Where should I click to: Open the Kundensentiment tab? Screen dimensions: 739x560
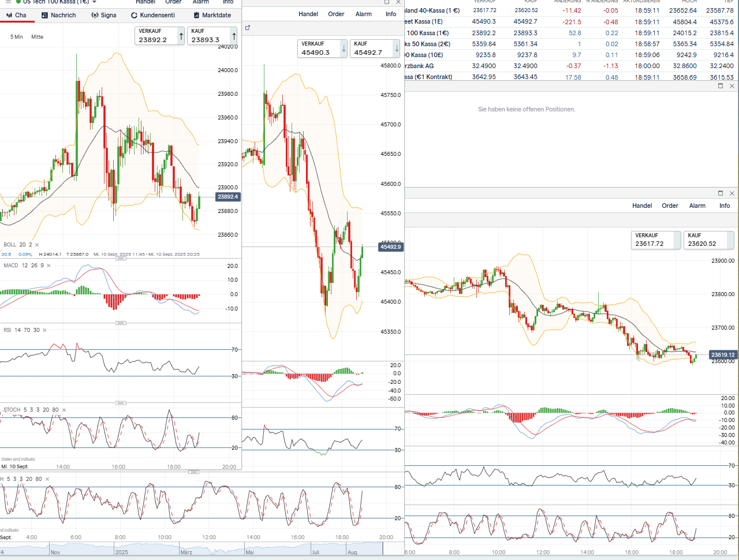pyautogui.click(x=153, y=15)
